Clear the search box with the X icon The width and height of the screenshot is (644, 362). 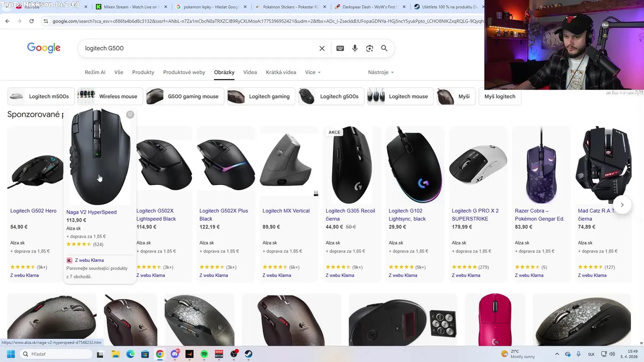coord(322,48)
